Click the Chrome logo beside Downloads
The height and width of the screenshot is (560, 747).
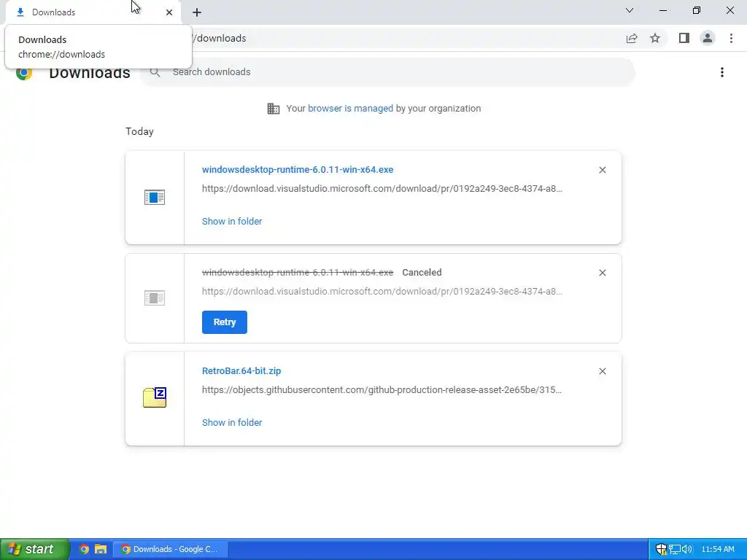(24, 74)
